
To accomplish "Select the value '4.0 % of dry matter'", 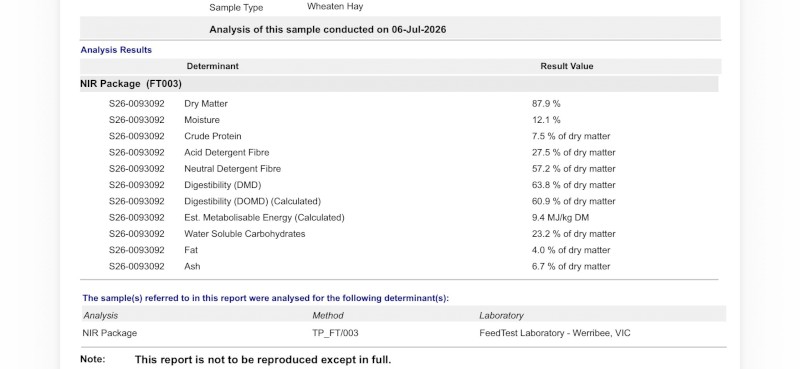I will pos(571,250).
